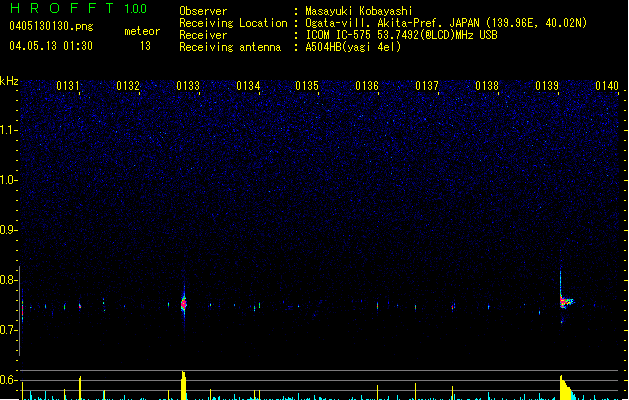This screenshot has height=400, width=629.
Task: Click the strong meteor echo near 0133
Action: (x=184, y=304)
